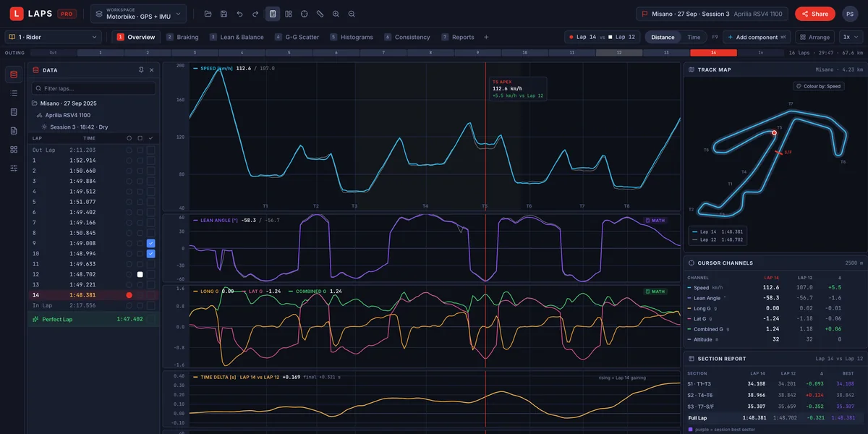This screenshot has height=434, width=868.
Task: Select Session 3 · 18:42 · Dry node
Action: 75,127
